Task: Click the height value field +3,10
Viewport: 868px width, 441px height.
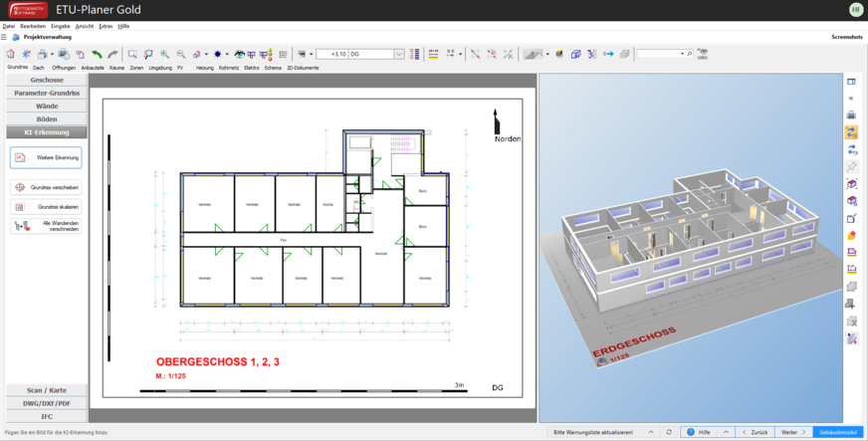Action: point(331,54)
